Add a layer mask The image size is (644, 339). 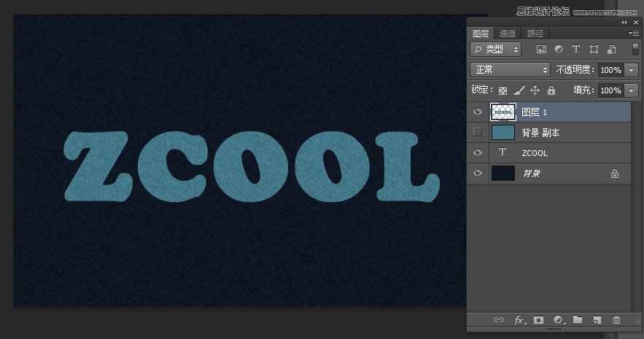click(x=538, y=320)
